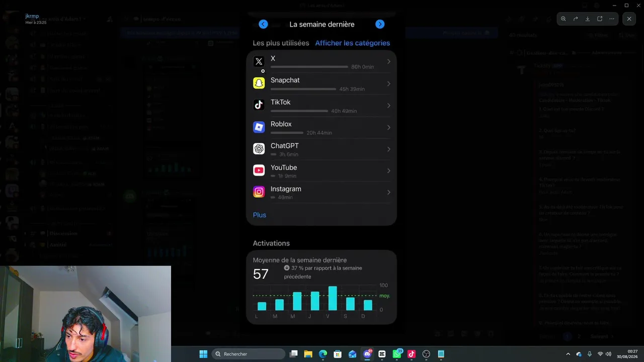Click the Activations section heading
644x362 pixels.
pos(271,243)
